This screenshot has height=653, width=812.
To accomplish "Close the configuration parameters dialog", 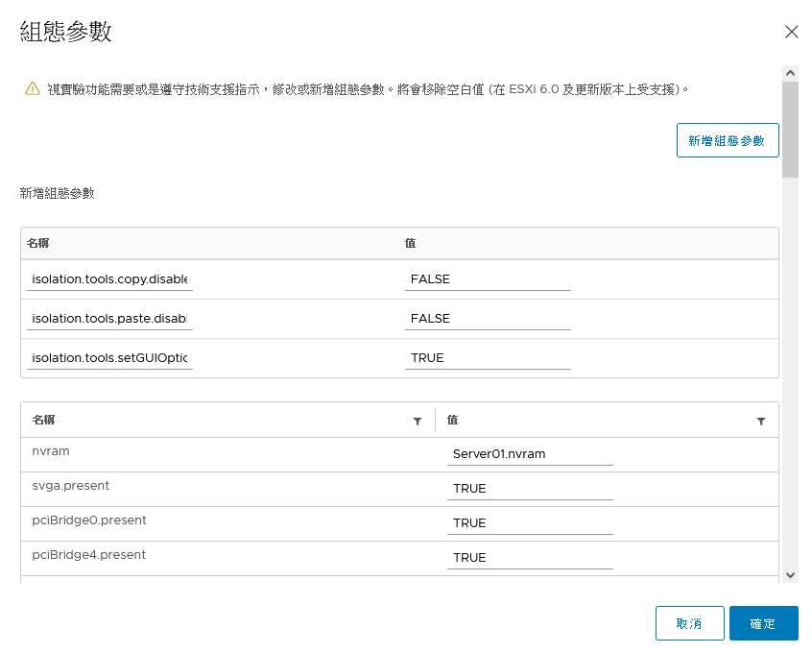I will click(791, 32).
